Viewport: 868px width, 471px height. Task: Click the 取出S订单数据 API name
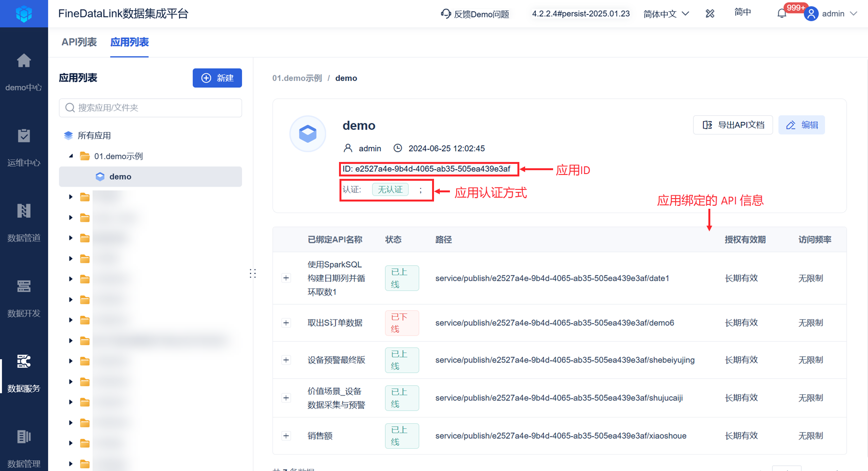pos(335,323)
